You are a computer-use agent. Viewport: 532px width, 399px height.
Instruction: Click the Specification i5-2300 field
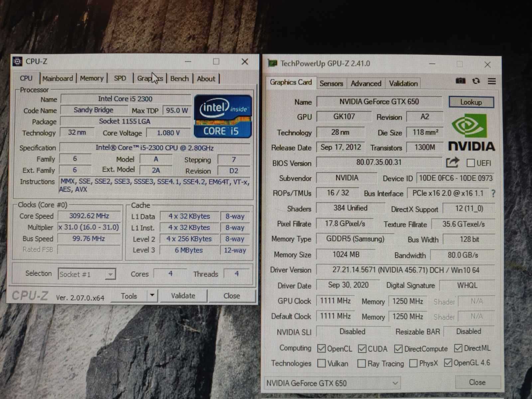(x=155, y=148)
